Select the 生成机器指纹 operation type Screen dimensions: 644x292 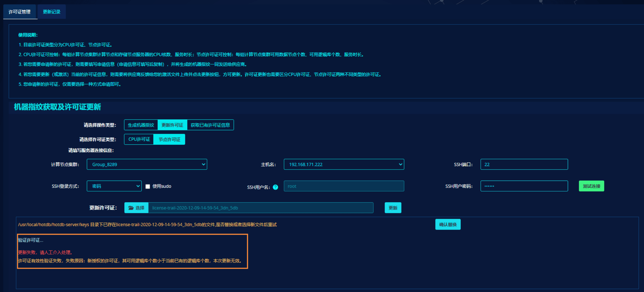tap(141, 125)
